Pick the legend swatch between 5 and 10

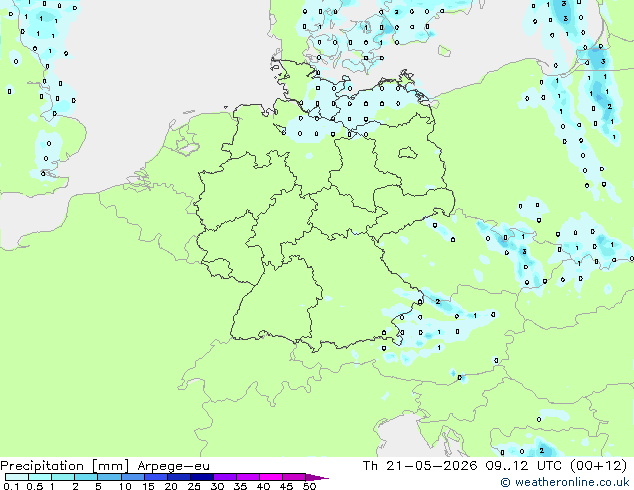click(x=109, y=477)
